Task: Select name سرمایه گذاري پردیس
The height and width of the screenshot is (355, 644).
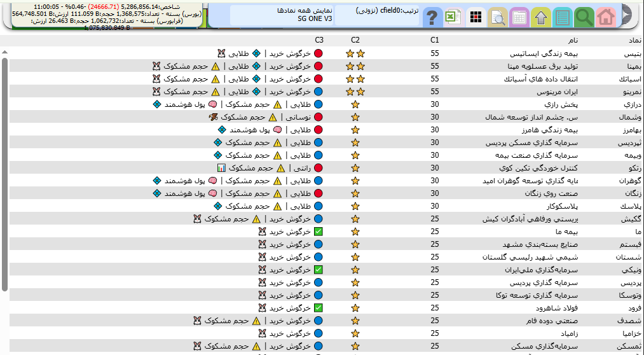Action: point(544,282)
